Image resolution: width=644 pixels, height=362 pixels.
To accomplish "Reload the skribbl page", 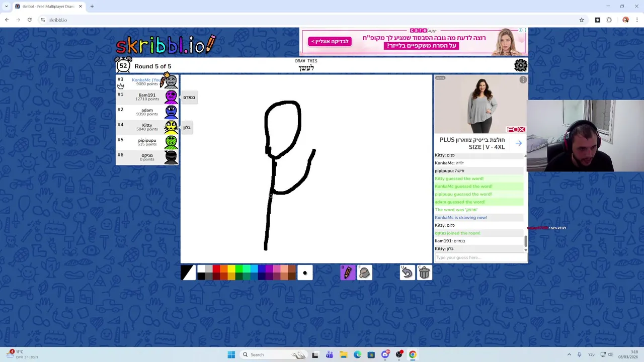I will tap(30, 20).
